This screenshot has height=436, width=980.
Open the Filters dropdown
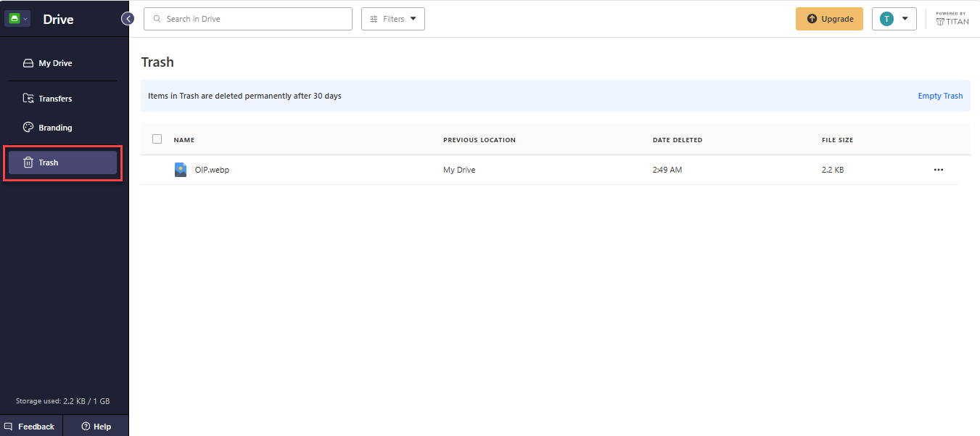[393, 19]
